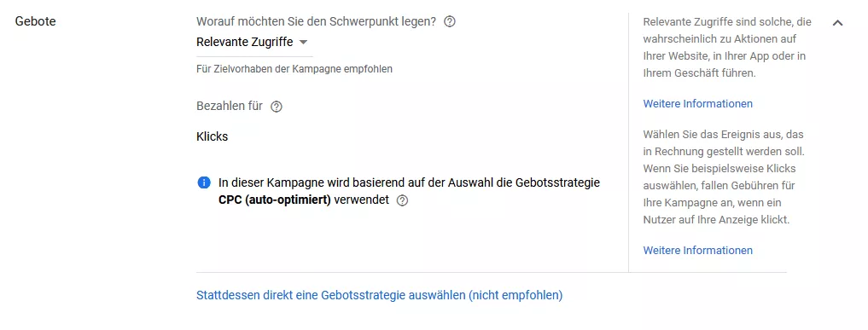Click the bold CPC (auto-optimiert) text

click(x=275, y=200)
